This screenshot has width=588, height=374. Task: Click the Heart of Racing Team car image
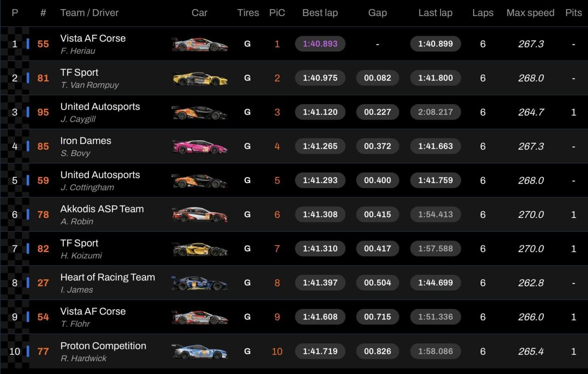coord(199,283)
